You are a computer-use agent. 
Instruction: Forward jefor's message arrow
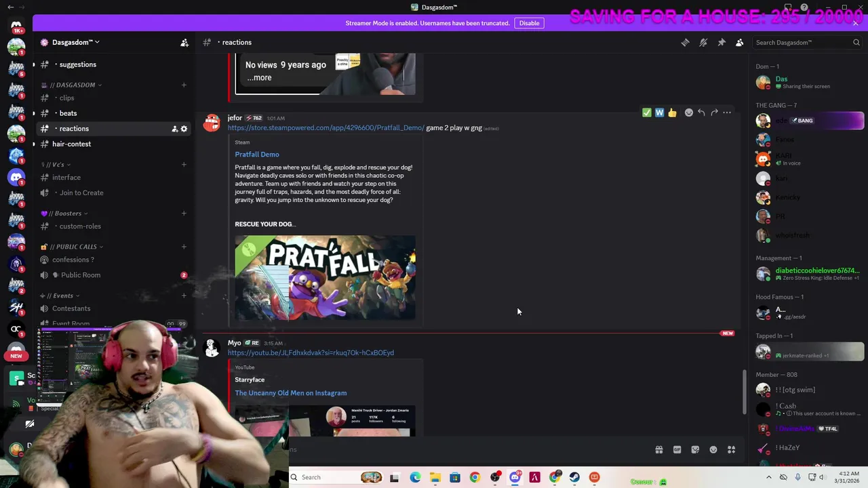coord(714,113)
